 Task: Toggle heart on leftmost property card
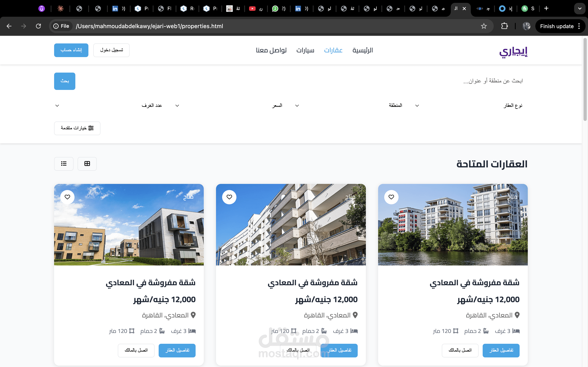pos(67,197)
